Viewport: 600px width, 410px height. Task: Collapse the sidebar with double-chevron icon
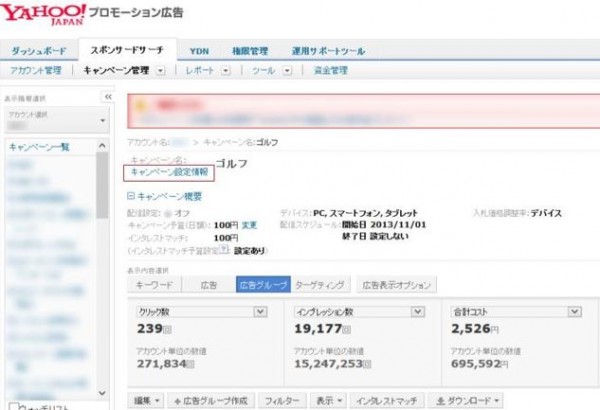pyautogui.click(x=108, y=97)
